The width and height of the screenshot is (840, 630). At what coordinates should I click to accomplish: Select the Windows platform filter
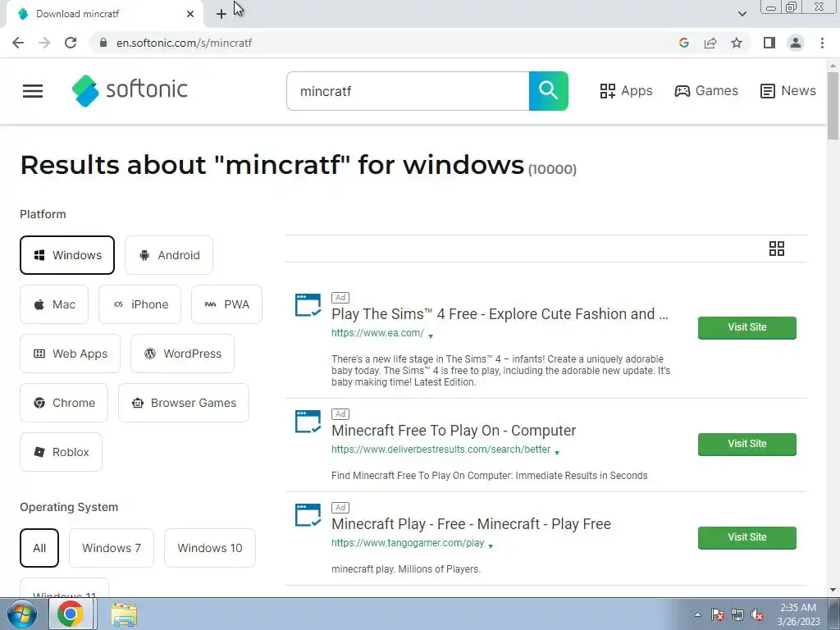(67, 255)
